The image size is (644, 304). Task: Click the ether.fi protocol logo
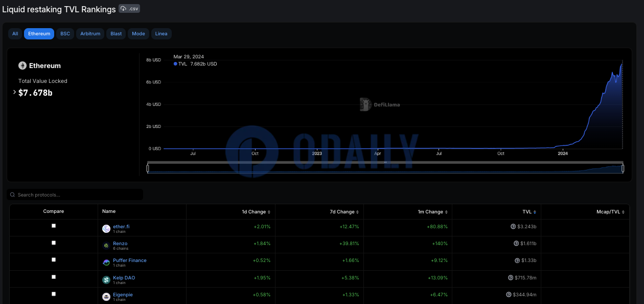106,229
